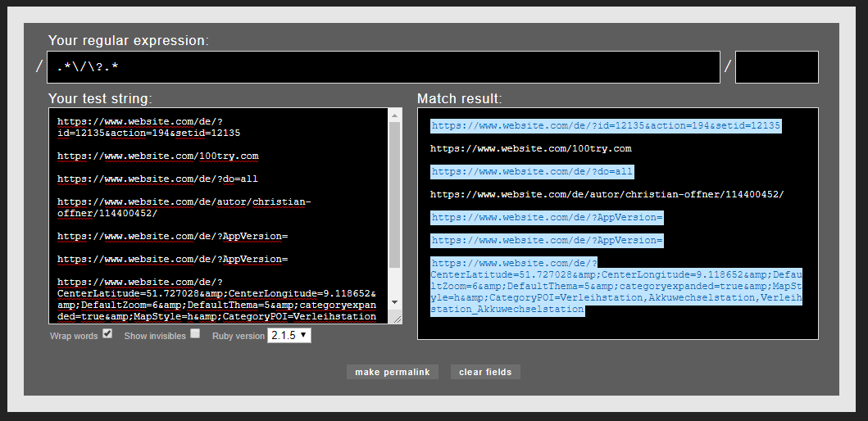
Task: Click the highlighted id=12135 match result
Action: (x=606, y=126)
